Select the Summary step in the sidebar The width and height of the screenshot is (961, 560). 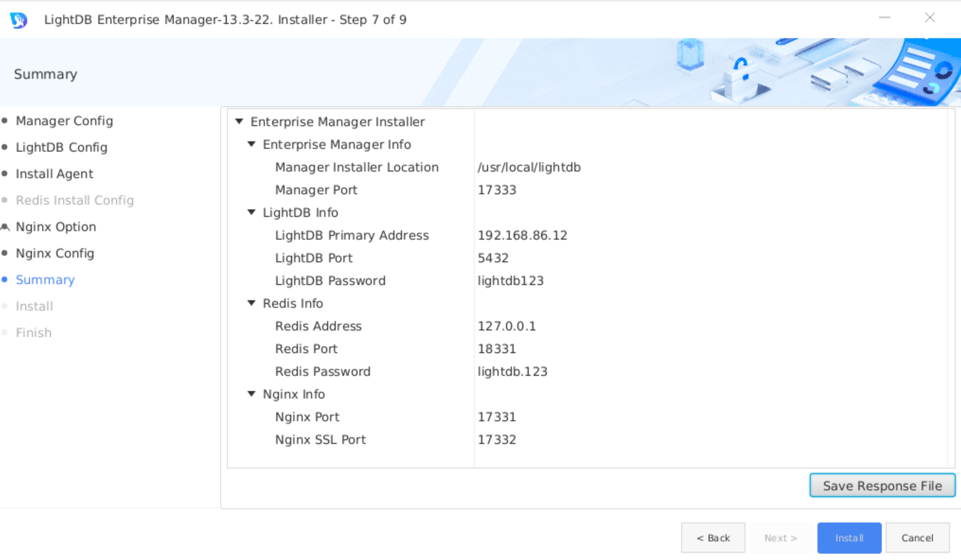(45, 279)
